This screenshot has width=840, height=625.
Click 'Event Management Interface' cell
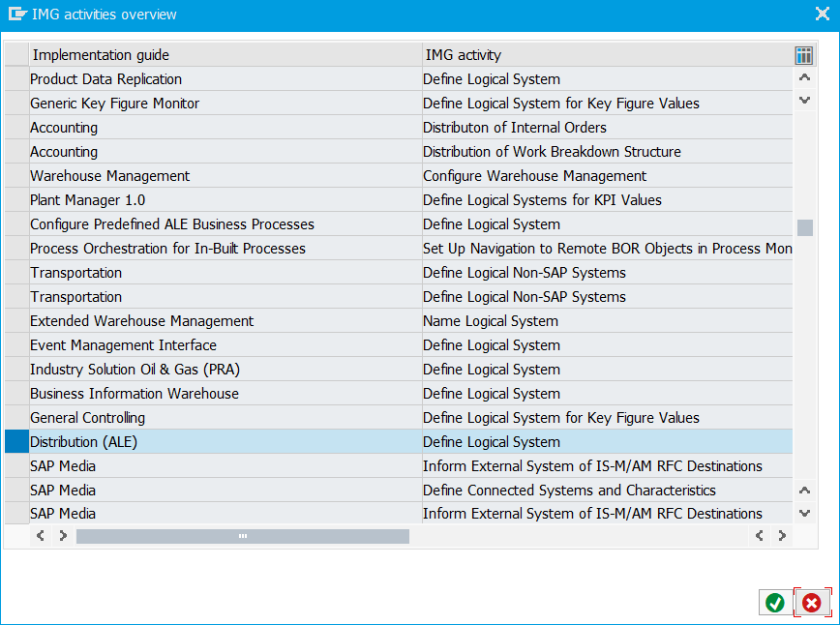[225, 344]
